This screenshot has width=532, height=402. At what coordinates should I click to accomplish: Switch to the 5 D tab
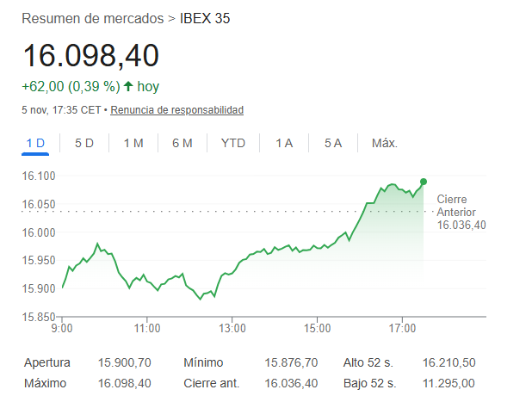tap(84, 143)
